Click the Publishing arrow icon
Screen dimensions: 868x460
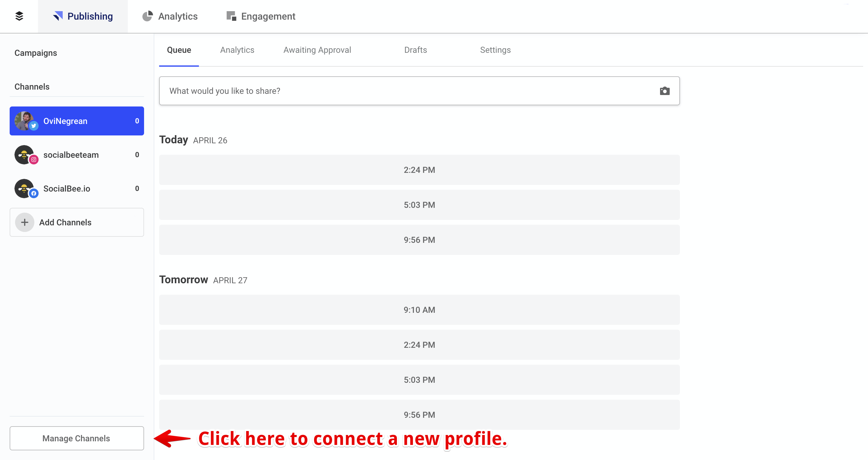(x=58, y=16)
